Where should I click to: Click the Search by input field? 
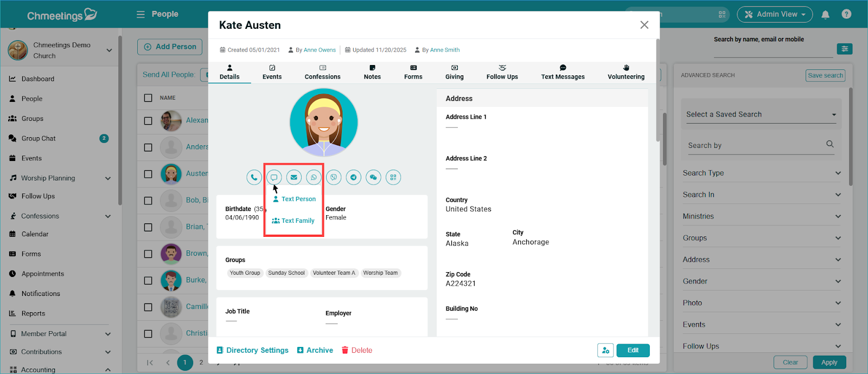(754, 146)
